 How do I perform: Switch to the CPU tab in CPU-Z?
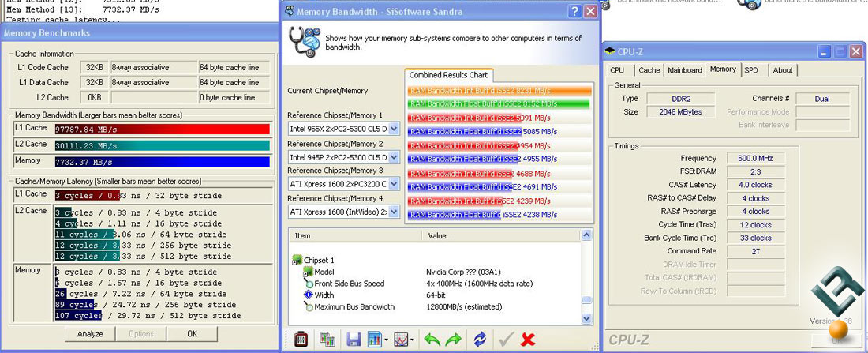[617, 70]
